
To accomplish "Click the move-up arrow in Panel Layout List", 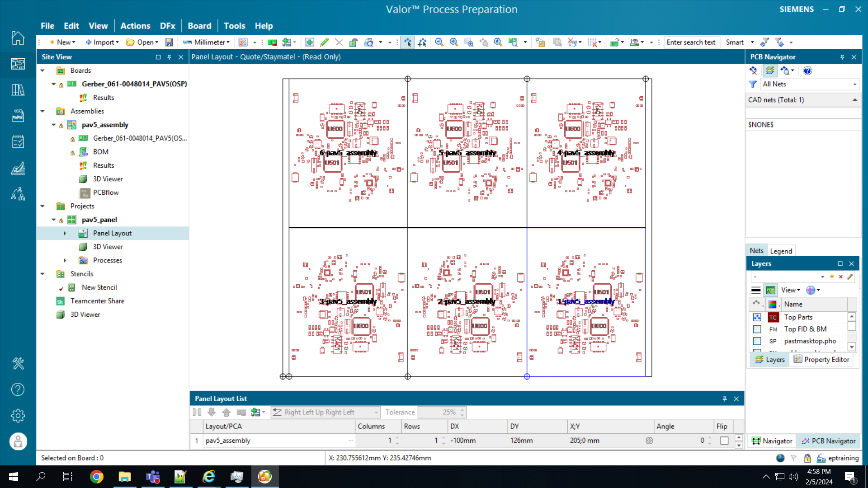I will [x=226, y=412].
